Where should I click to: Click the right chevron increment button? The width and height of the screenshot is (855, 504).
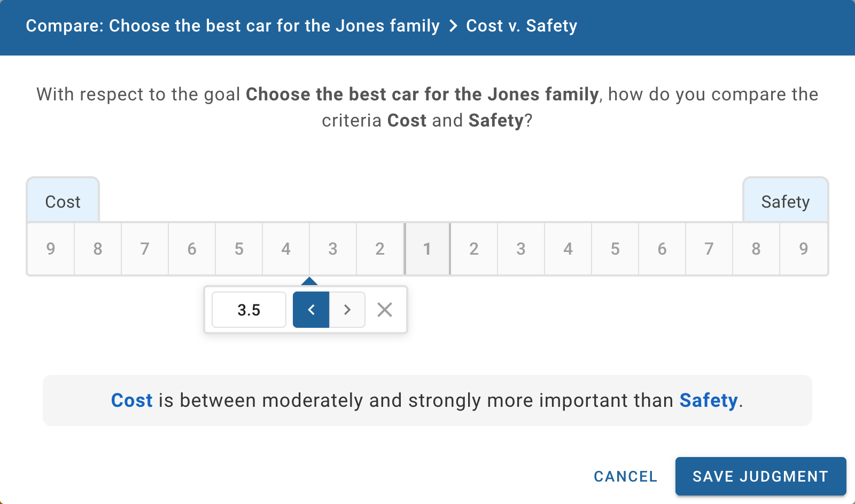[x=347, y=310]
